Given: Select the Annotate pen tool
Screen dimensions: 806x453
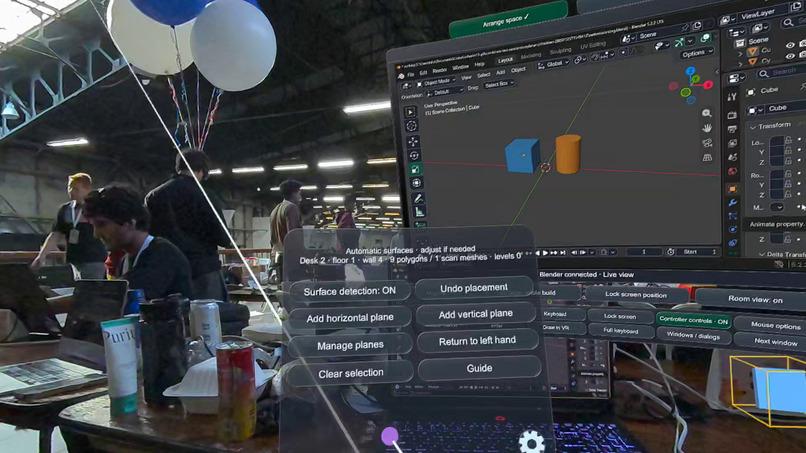Looking at the screenshot, I should click(x=418, y=198).
